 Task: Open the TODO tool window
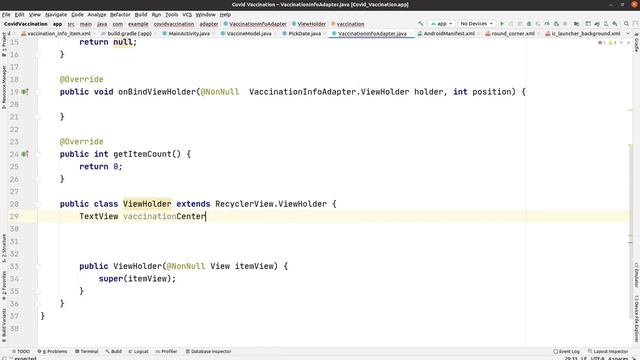pyautogui.click(x=21, y=351)
